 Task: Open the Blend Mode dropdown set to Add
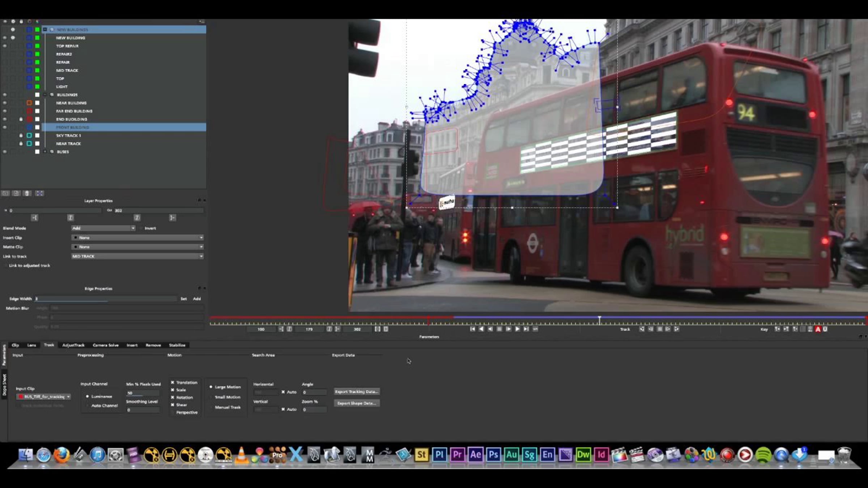pos(103,228)
